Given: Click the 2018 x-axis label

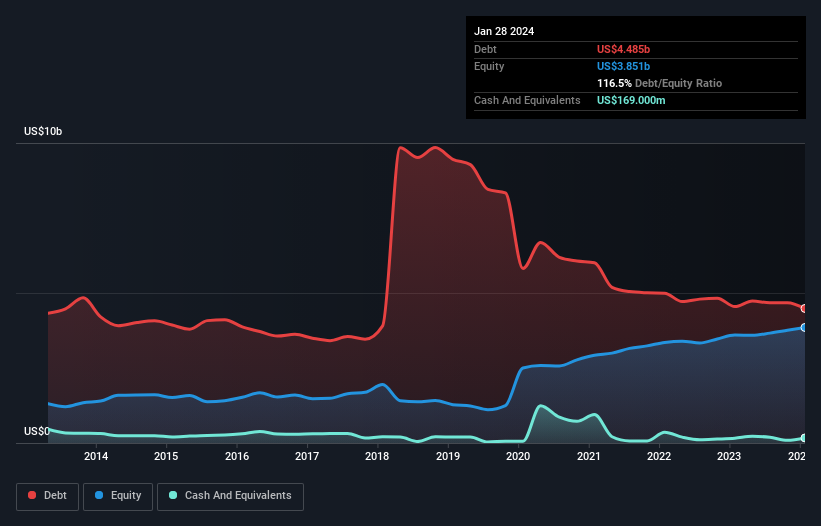Looking at the screenshot, I should [377, 456].
